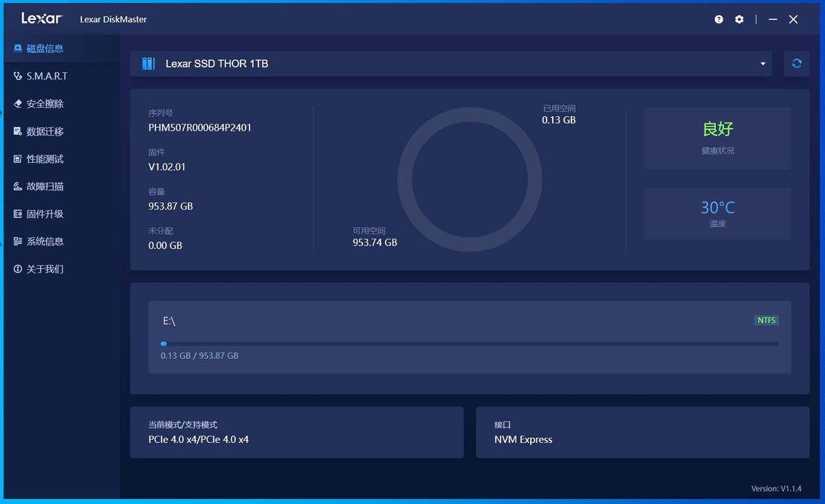Click unallocated value 0.00 GB
This screenshot has width=825, height=504.
click(165, 245)
